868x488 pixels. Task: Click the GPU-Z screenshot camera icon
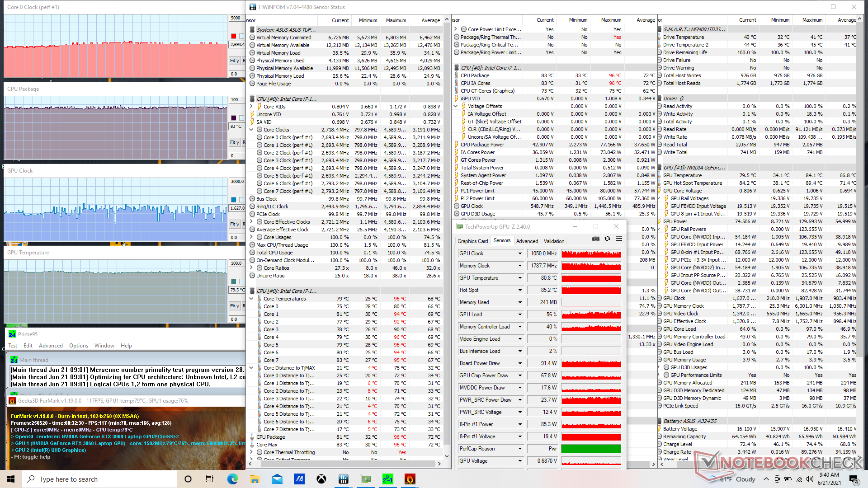[596, 239]
